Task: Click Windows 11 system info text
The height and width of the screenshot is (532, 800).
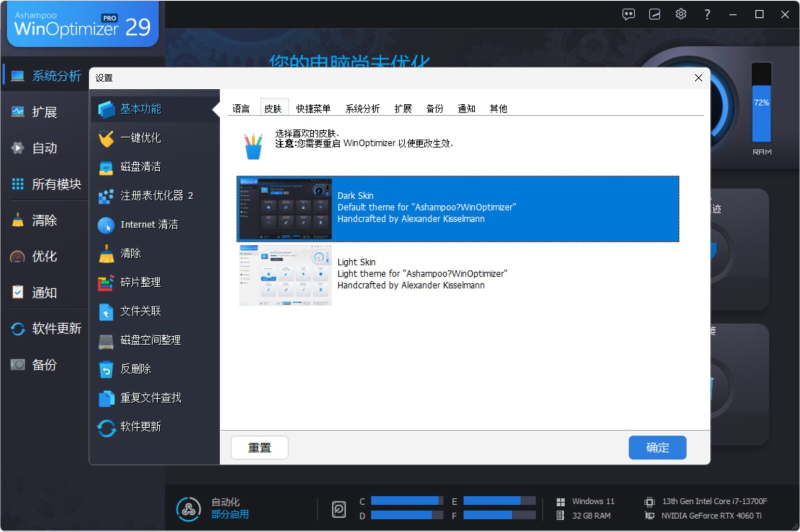Action: coord(593,501)
